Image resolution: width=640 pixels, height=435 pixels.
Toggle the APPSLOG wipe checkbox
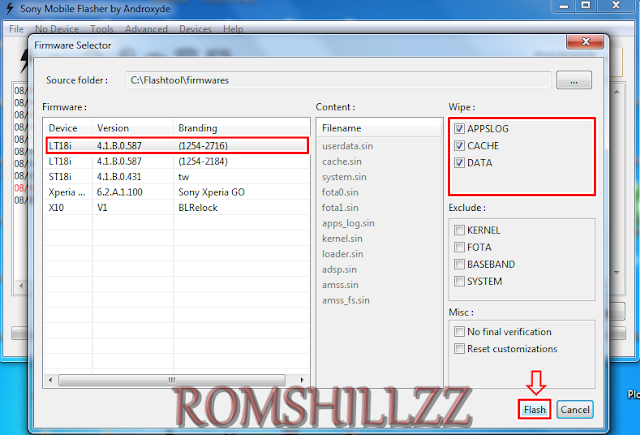tap(459, 129)
